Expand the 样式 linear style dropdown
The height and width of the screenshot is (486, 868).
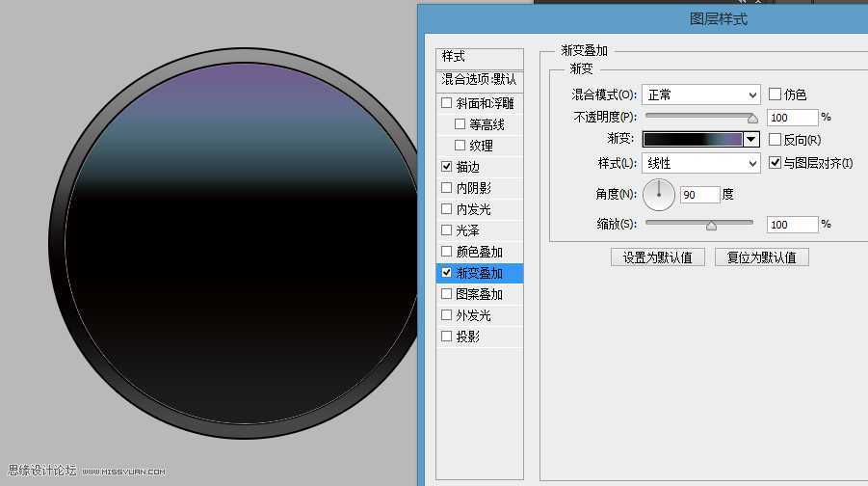coord(700,163)
